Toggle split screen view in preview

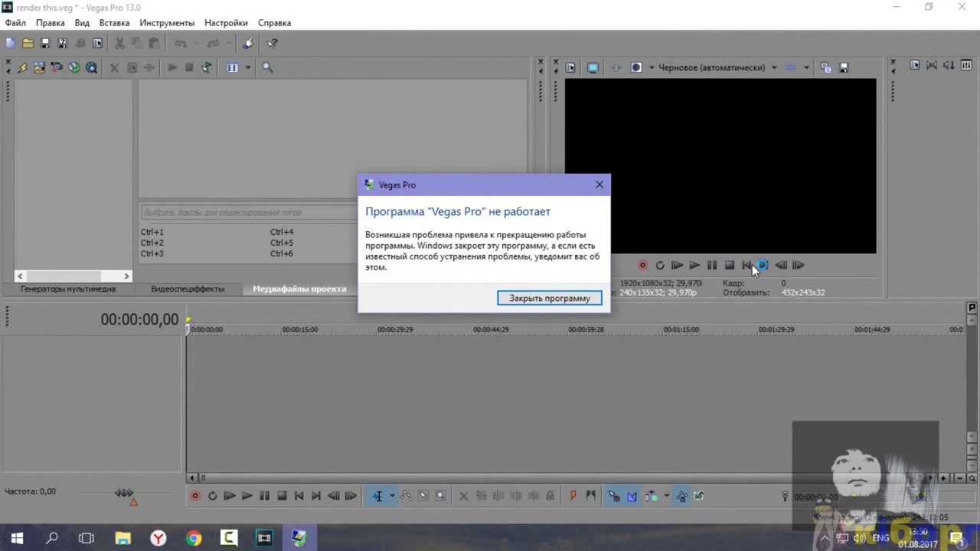click(635, 67)
